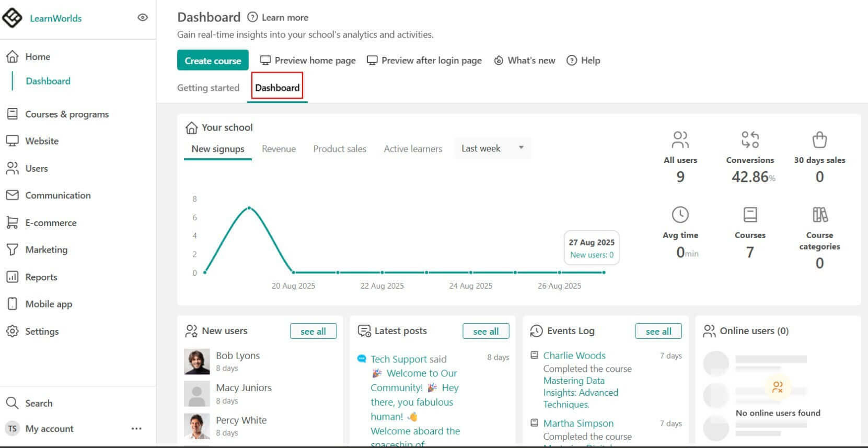Toggle the sidebar eye preview icon
The height and width of the screenshot is (448, 868).
coord(143,17)
